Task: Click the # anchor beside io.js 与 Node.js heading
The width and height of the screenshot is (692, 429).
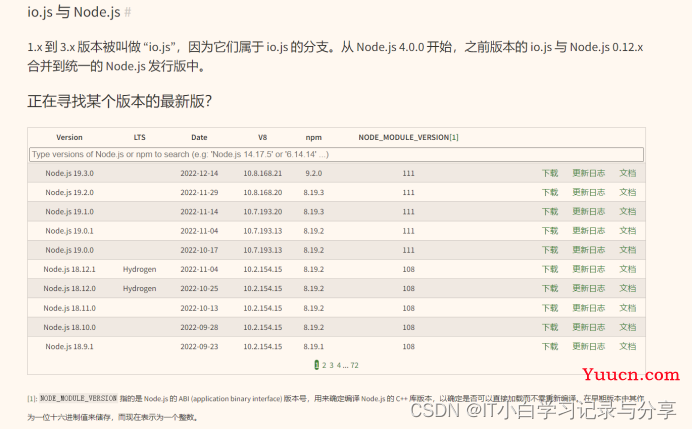Action: coord(128,12)
